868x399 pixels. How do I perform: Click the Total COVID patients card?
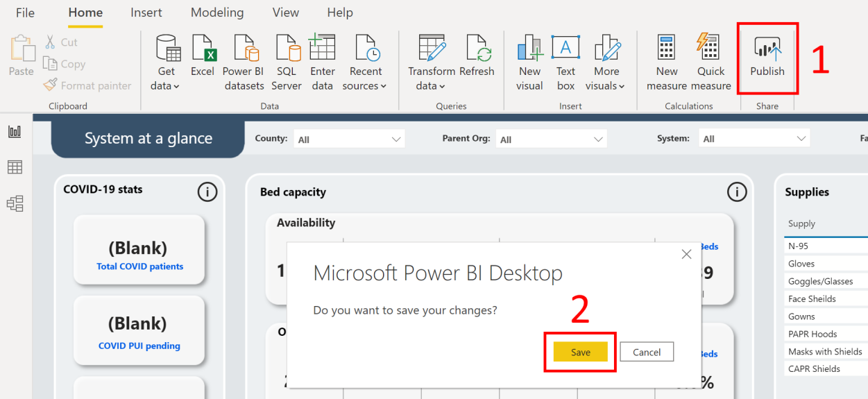coord(139,250)
